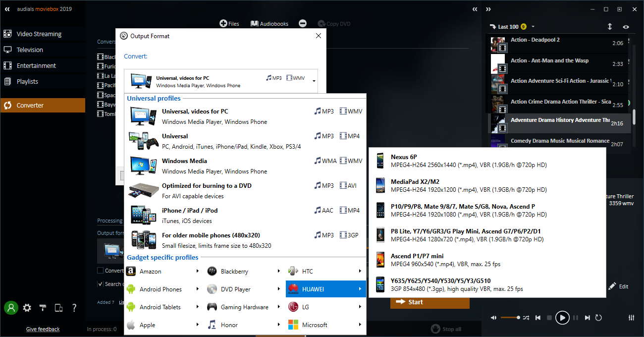Expand DVD Player submenu

coord(245,289)
